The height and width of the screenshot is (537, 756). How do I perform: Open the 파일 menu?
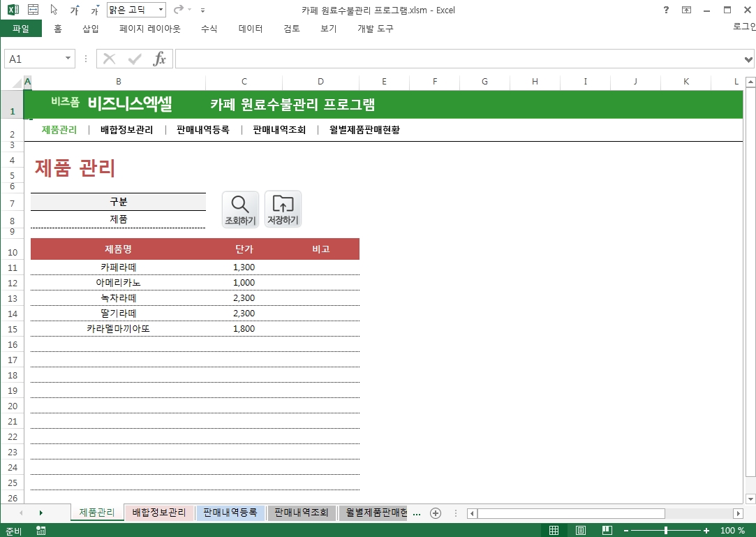click(x=21, y=29)
